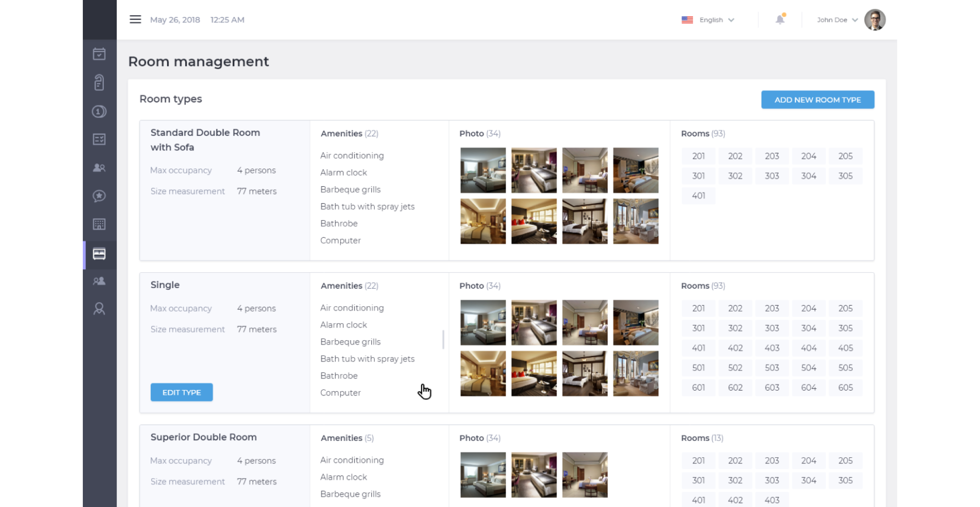Open second photo of Superior Double Room

[534, 475]
